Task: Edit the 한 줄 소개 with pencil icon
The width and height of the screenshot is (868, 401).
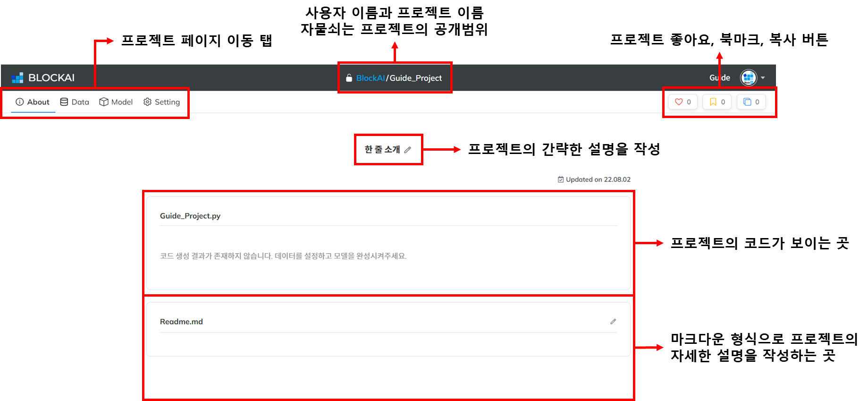Action: point(408,150)
